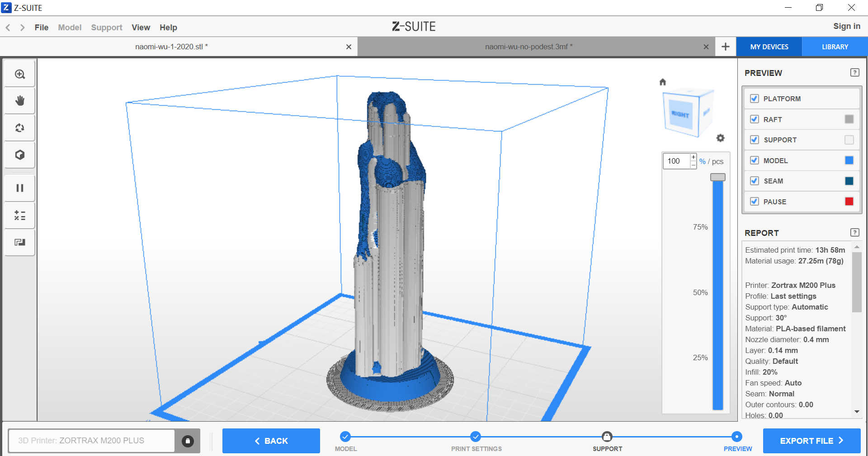Increase layer percentage with plus stepper
868x456 pixels.
click(x=693, y=157)
